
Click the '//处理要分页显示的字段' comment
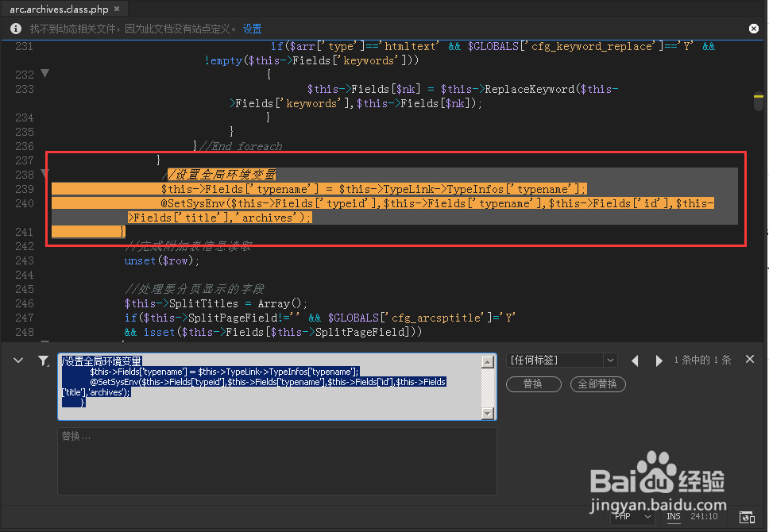click(x=194, y=289)
